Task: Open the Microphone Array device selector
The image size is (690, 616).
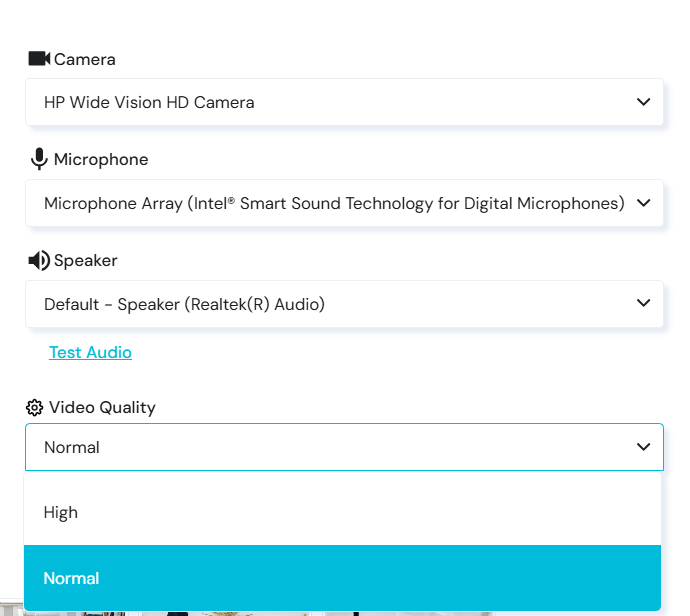Action: tap(330, 203)
